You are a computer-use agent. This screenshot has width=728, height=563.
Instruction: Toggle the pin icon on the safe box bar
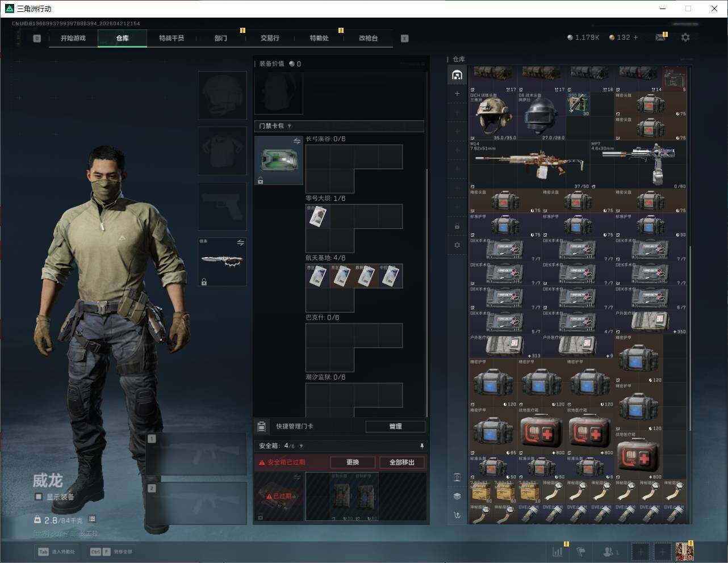click(x=421, y=446)
